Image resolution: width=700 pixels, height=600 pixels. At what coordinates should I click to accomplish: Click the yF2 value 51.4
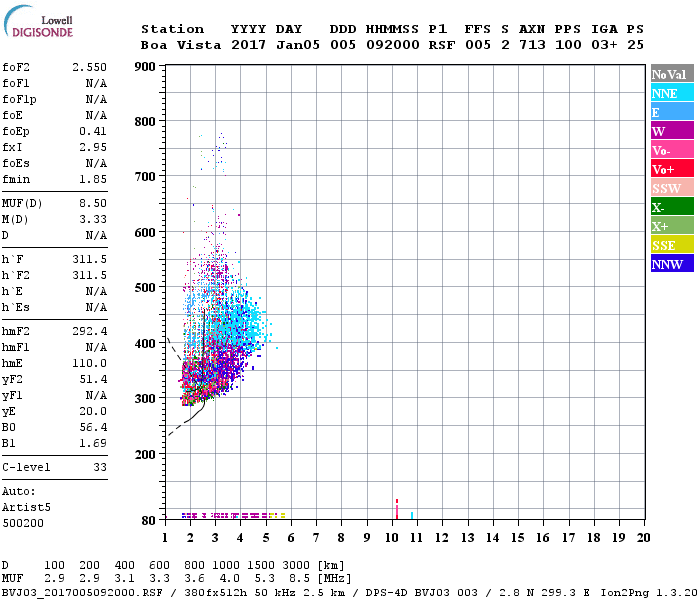pyautogui.click(x=93, y=379)
